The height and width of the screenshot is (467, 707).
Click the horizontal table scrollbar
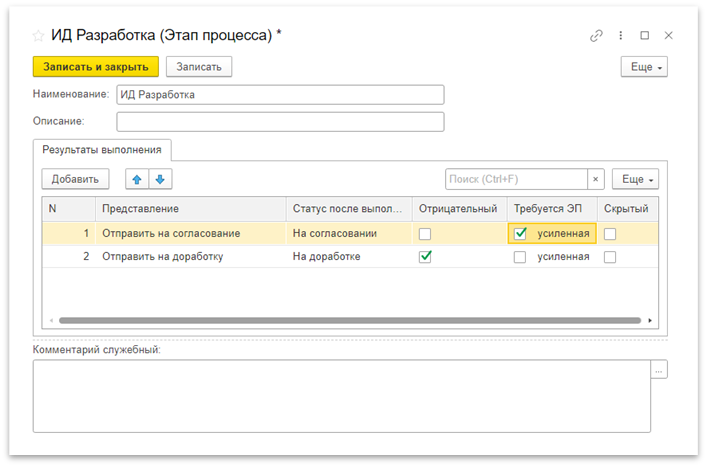[x=350, y=320]
